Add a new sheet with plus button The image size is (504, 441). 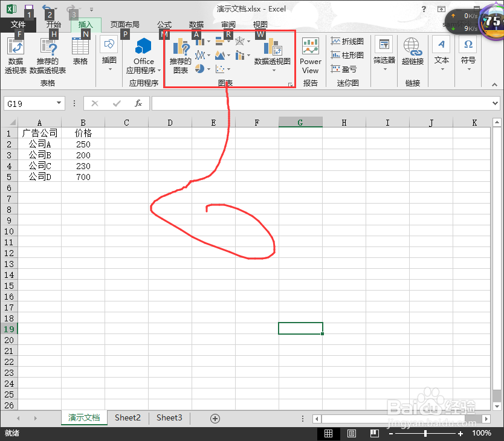pyautogui.click(x=215, y=418)
